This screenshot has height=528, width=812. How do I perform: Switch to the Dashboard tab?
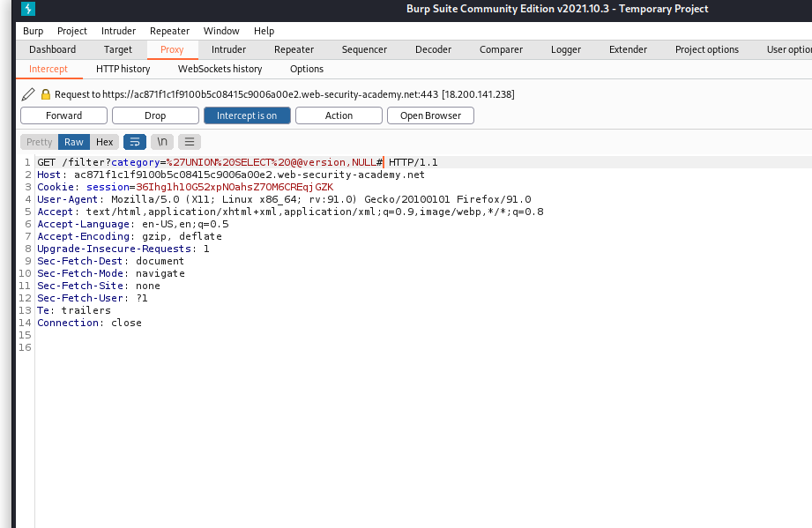click(52, 49)
